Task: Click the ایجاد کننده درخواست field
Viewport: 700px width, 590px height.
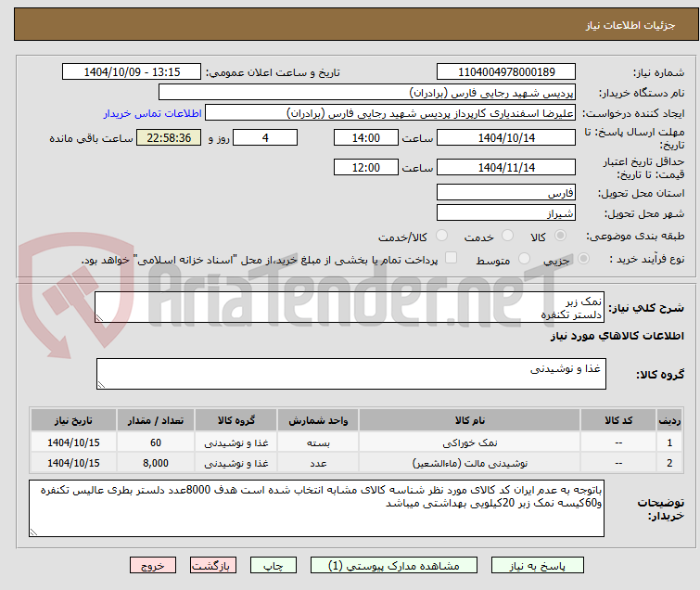Action: point(390,113)
